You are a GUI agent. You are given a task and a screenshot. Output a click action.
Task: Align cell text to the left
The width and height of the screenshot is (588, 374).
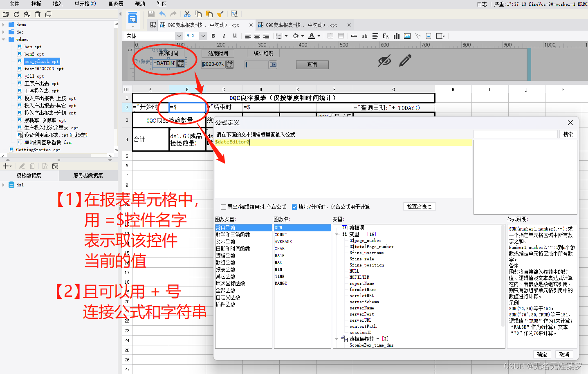pyautogui.click(x=248, y=36)
